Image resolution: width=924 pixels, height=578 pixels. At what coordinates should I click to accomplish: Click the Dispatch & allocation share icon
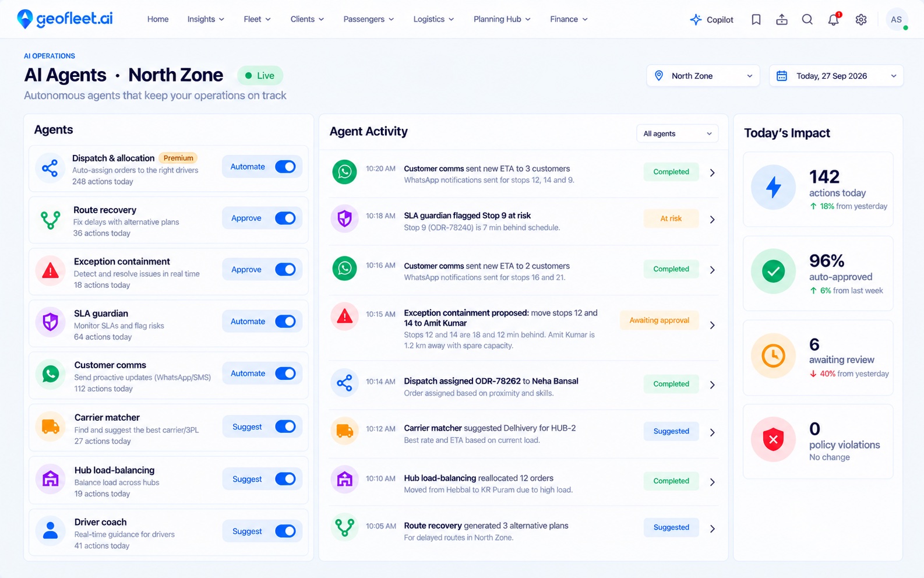click(x=50, y=168)
